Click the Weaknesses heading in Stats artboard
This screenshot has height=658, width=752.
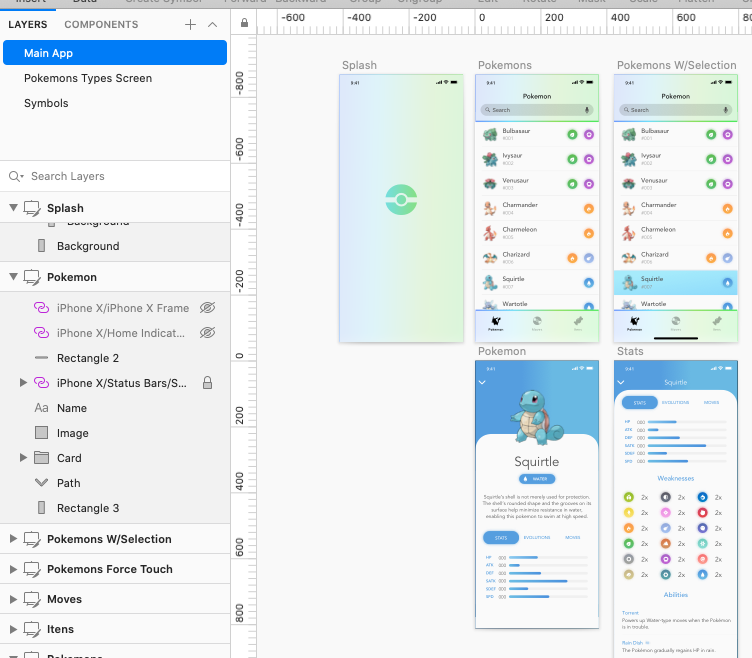[x=675, y=478]
